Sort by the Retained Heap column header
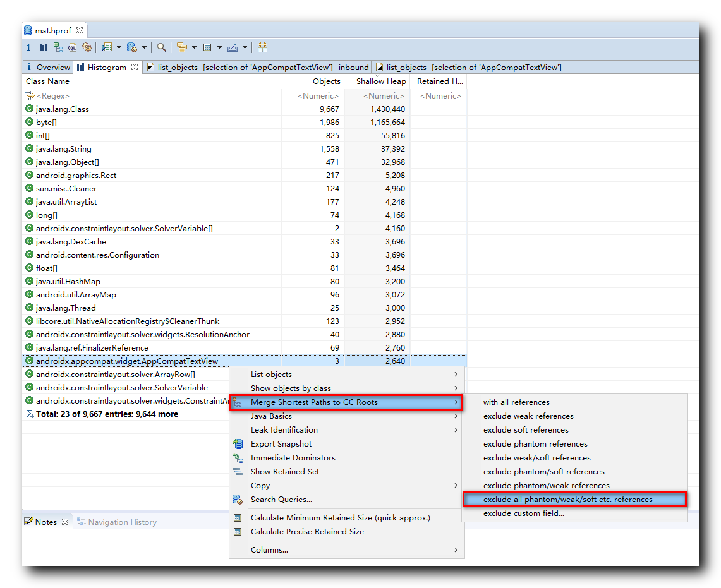 pos(439,81)
